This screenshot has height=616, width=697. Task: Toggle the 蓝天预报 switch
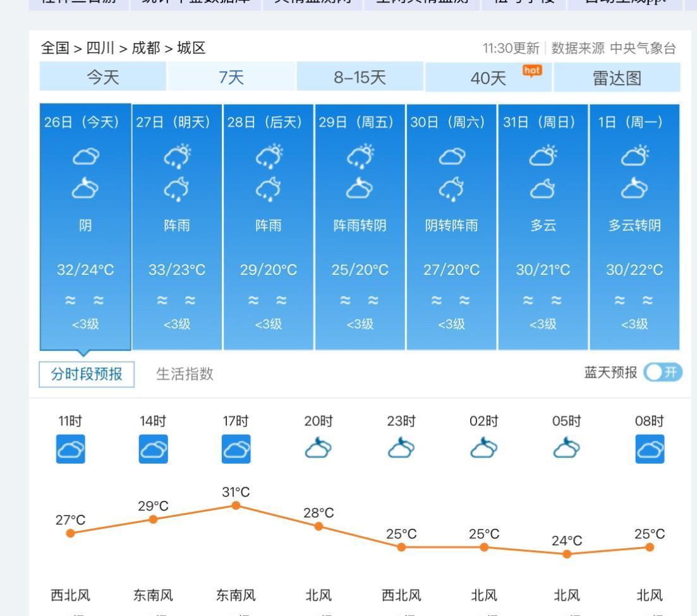point(662,373)
